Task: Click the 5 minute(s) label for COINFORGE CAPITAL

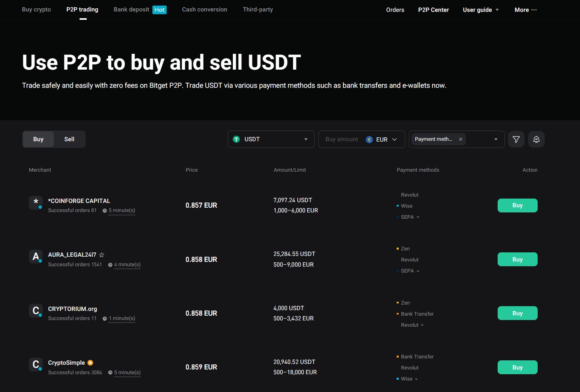Action: click(122, 210)
